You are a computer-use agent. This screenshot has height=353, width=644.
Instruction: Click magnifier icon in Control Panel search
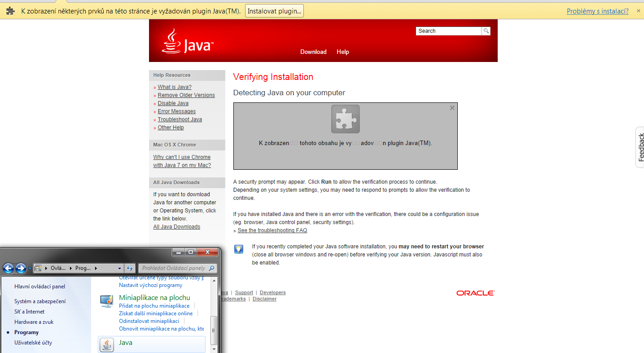212,268
